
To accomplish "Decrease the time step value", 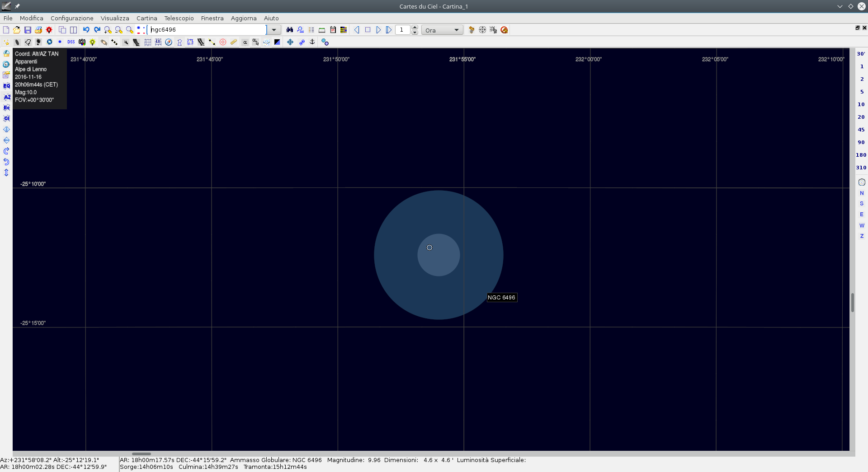I will click(x=415, y=33).
